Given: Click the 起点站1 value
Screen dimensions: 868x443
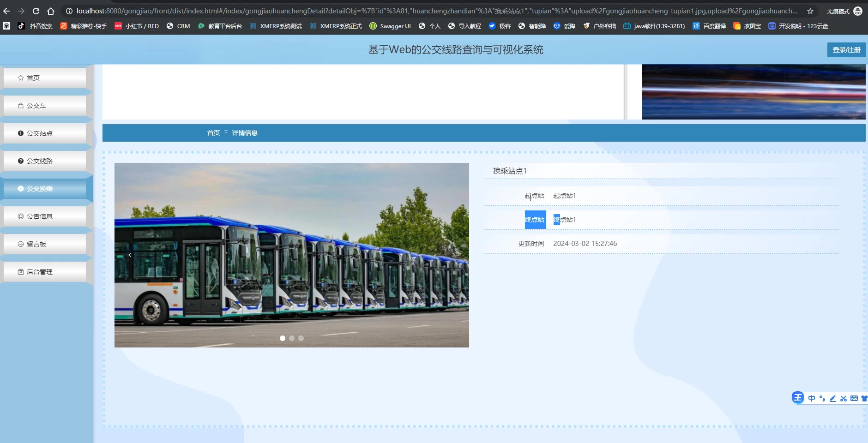Looking at the screenshot, I should coord(565,196).
